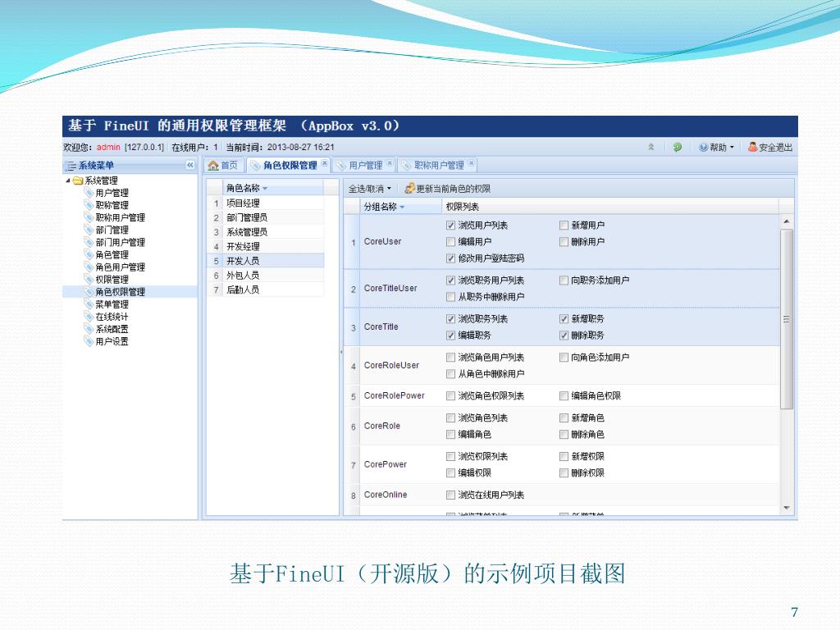Click the tag icon on the 用户管理 tab

[x=341, y=165]
